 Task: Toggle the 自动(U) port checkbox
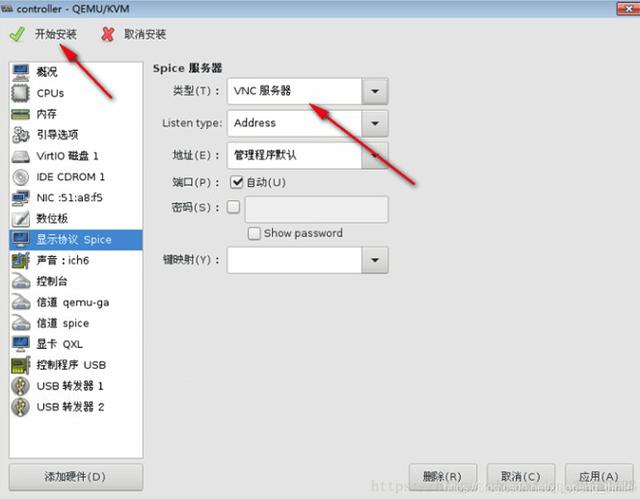coord(237,182)
